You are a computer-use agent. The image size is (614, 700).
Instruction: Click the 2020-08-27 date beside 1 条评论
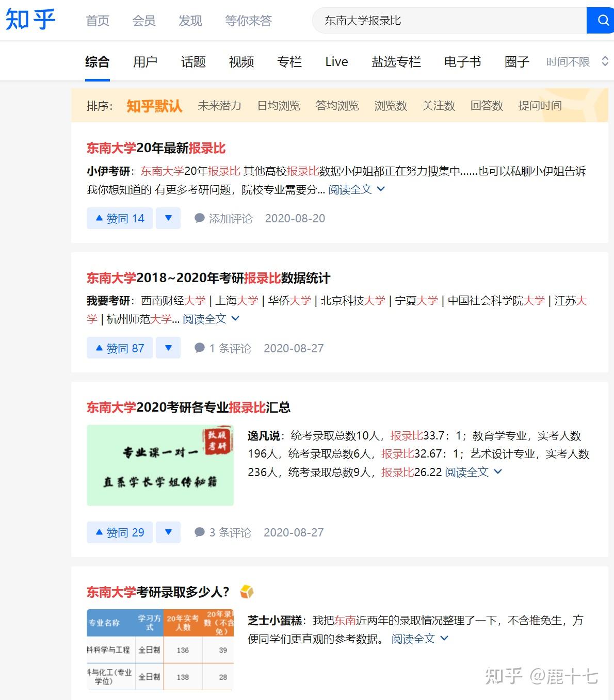294,348
